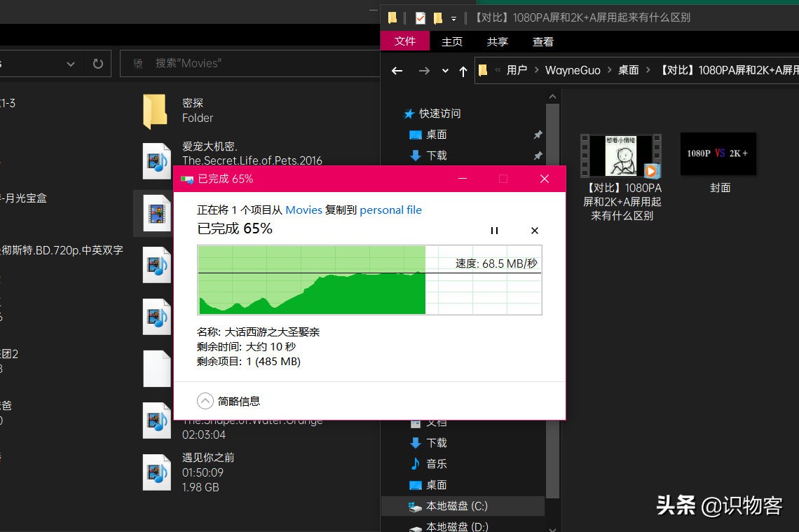This screenshot has height=532, width=799.
Task: Click the back navigation arrow
Action: pos(397,70)
